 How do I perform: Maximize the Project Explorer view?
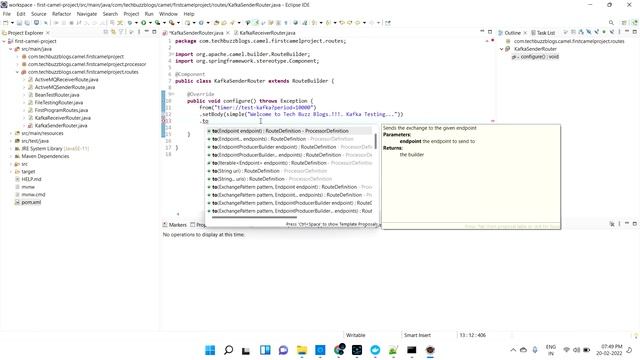pyautogui.click(x=154, y=31)
